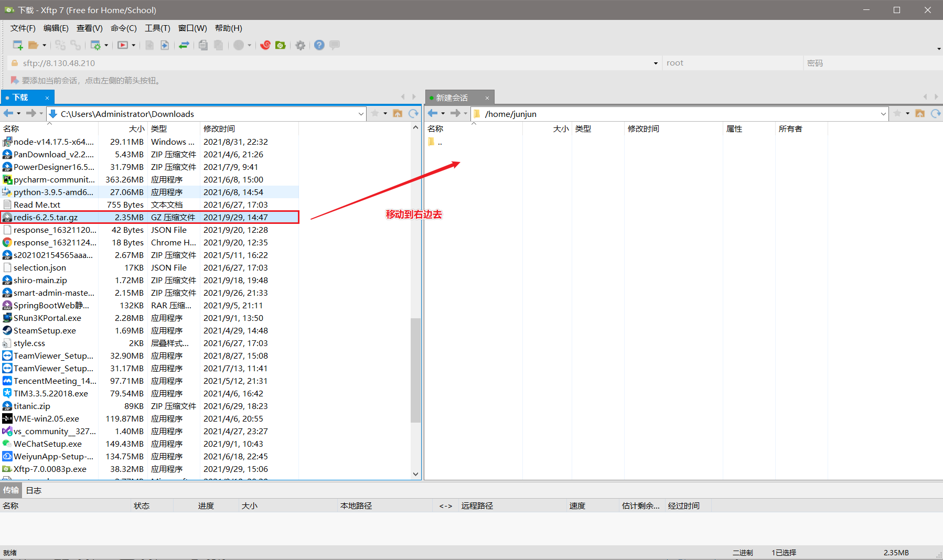The width and height of the screenshot is (943, 560).
Task: Click the session properties window-gear icon
Action: (95, 45)
